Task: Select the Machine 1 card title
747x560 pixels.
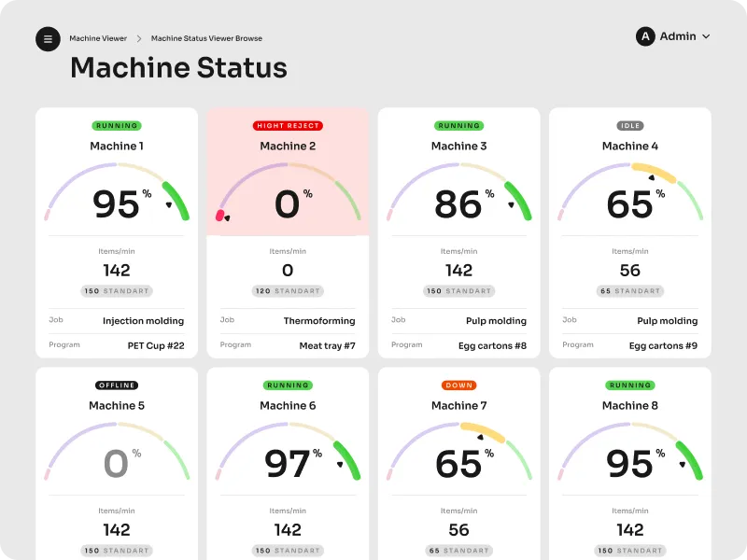Action: click(117, 147)
